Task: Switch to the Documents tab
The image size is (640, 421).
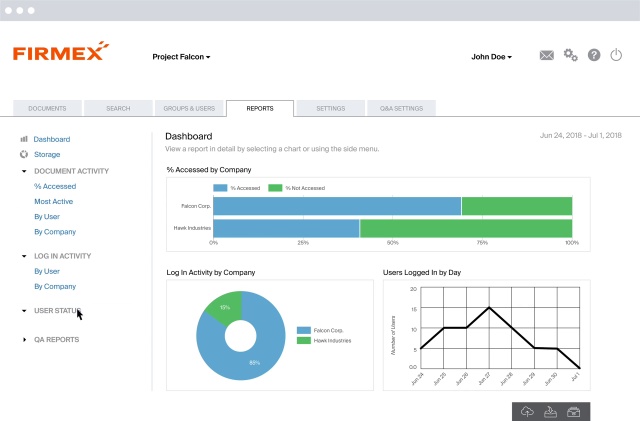Action: coord(47,109)
